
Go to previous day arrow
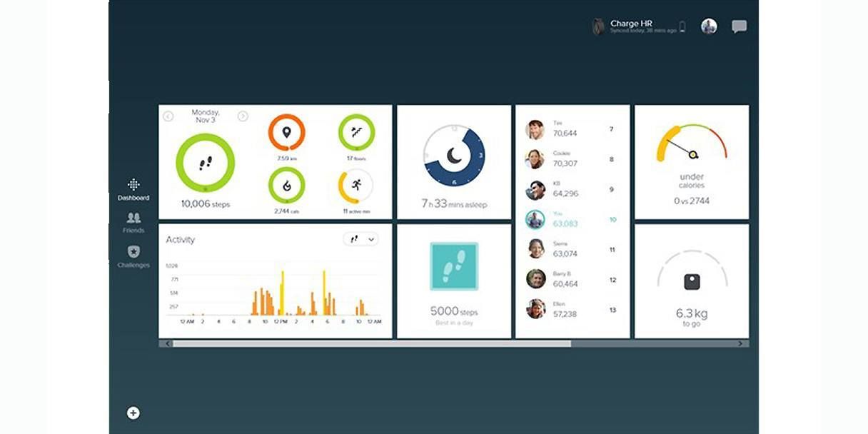tap(168, 116)
